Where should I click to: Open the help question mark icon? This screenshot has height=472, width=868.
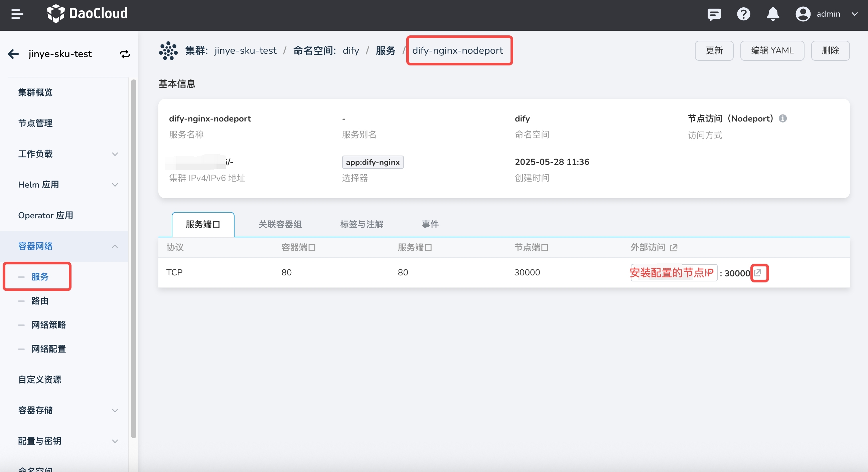(743, 14)
